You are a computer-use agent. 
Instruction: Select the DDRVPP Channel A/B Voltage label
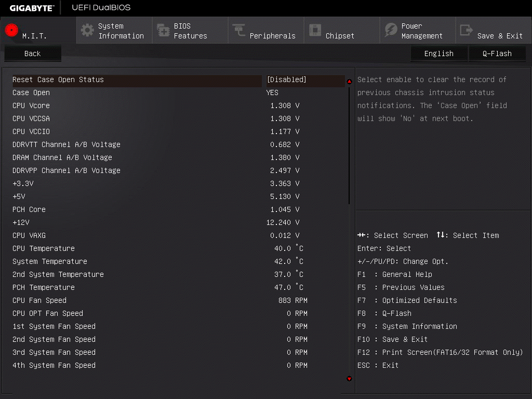(x=66, y=170)
